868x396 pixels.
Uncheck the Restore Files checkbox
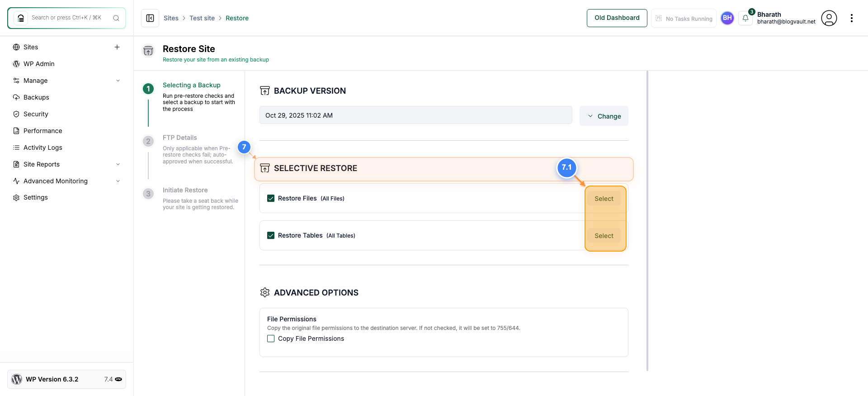click(271, 198)
